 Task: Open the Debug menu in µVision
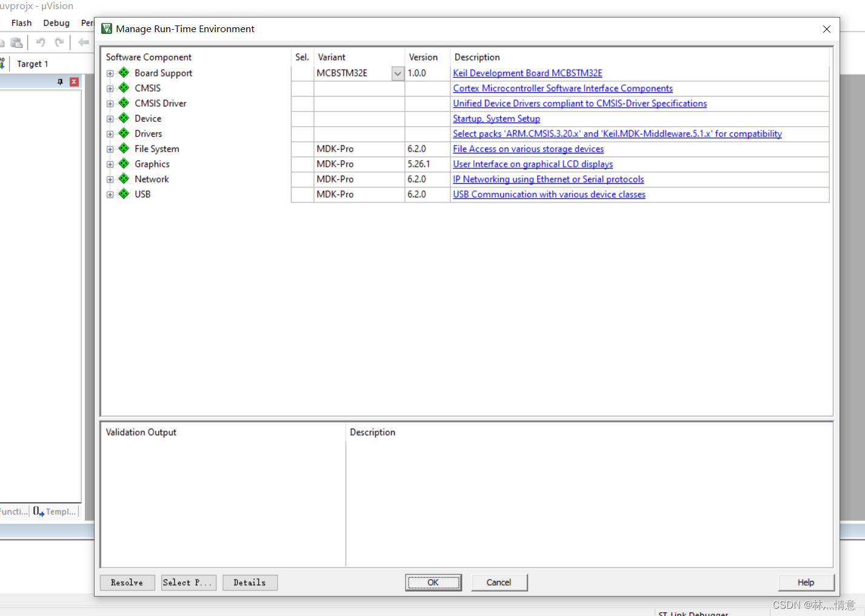[56, 23]
